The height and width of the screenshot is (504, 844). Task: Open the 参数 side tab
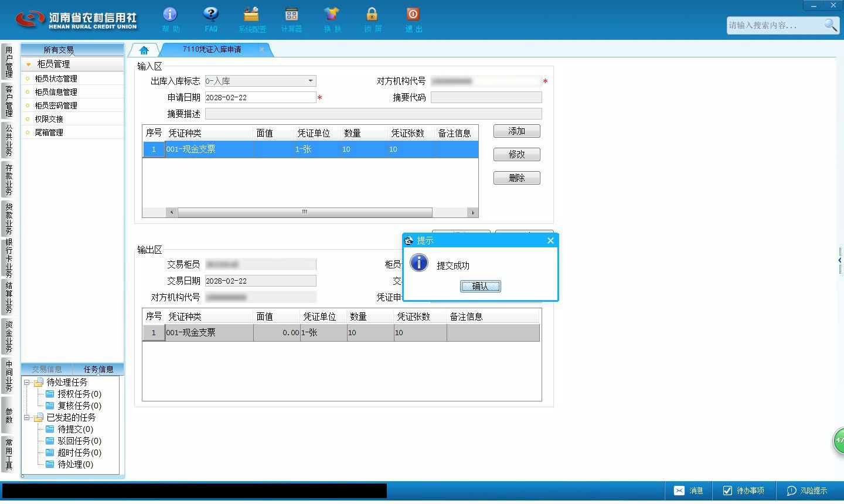pyautogui.click(x=9, y=415)
